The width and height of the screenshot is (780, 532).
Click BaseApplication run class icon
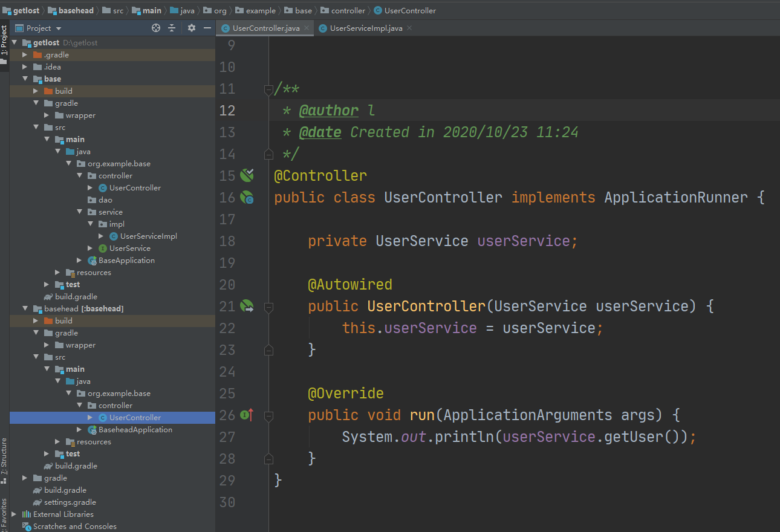[92, 261]
